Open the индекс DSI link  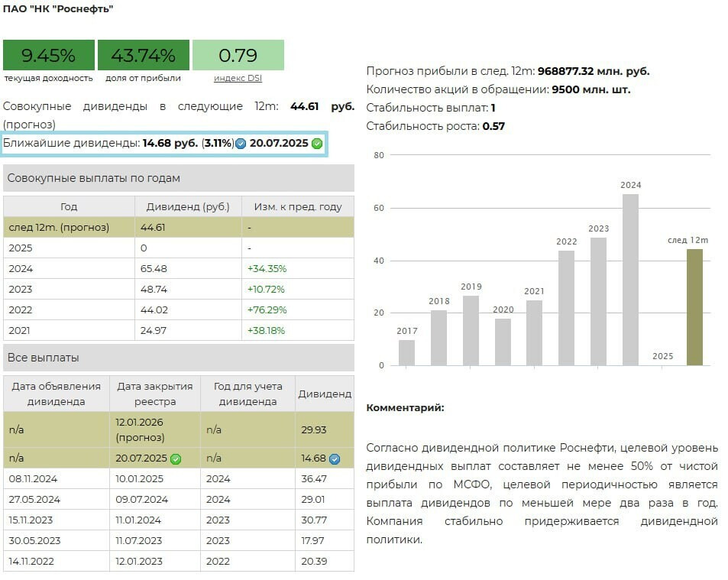[238, 78]
